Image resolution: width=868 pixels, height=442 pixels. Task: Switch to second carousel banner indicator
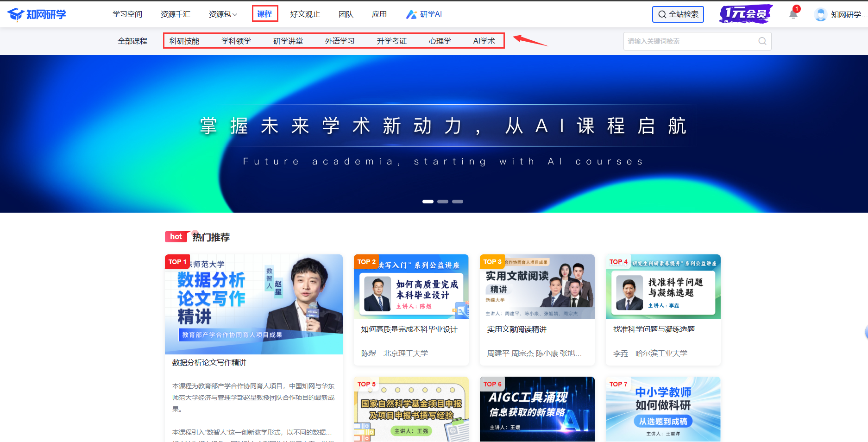point(442,202)
